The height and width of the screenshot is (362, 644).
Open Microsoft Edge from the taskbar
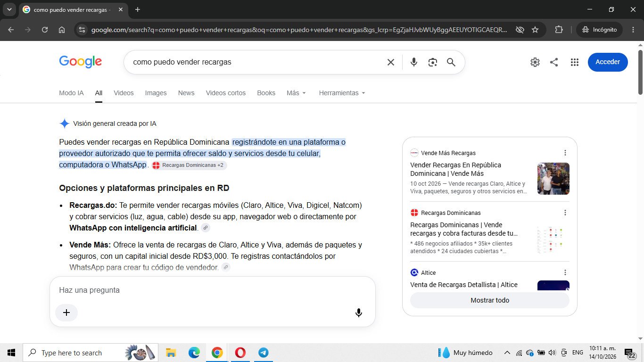click(x=194, y=353)
